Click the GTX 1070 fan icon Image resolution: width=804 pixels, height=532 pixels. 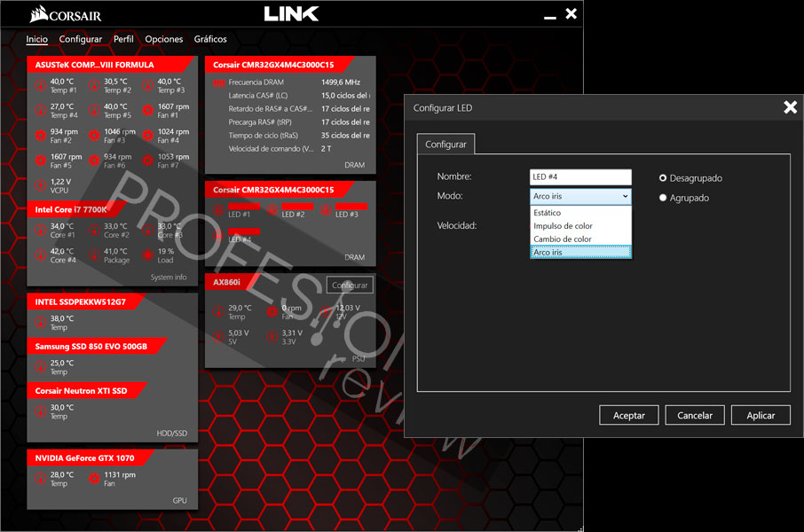click(94, 478)
